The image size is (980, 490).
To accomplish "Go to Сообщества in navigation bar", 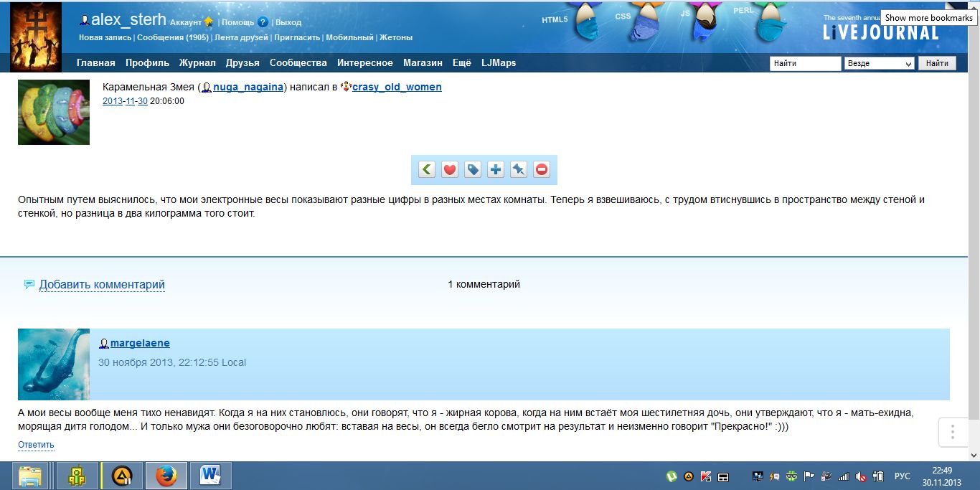I will (298, 63).
